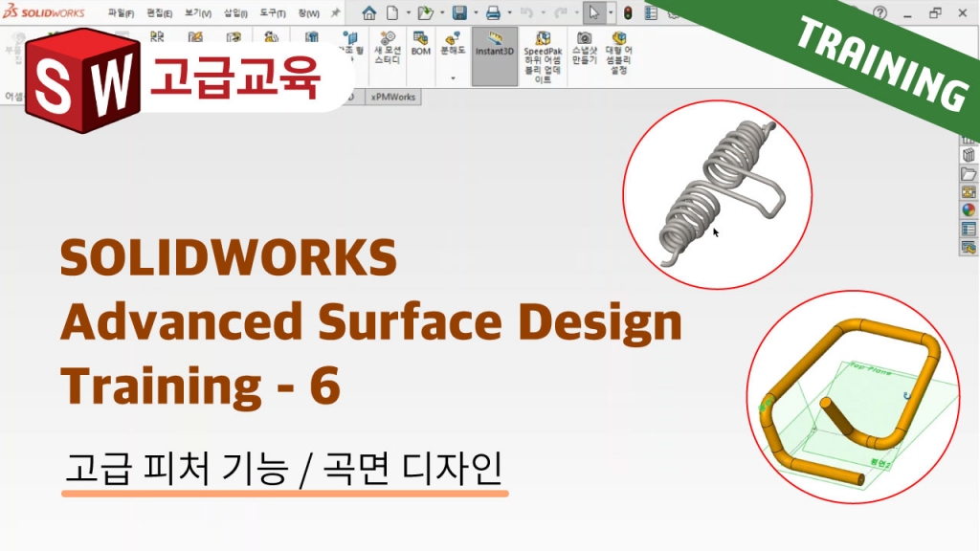Expand the dropdown arrow under 분해도
This screenshot has height=551, width=980.
[453, 78]
